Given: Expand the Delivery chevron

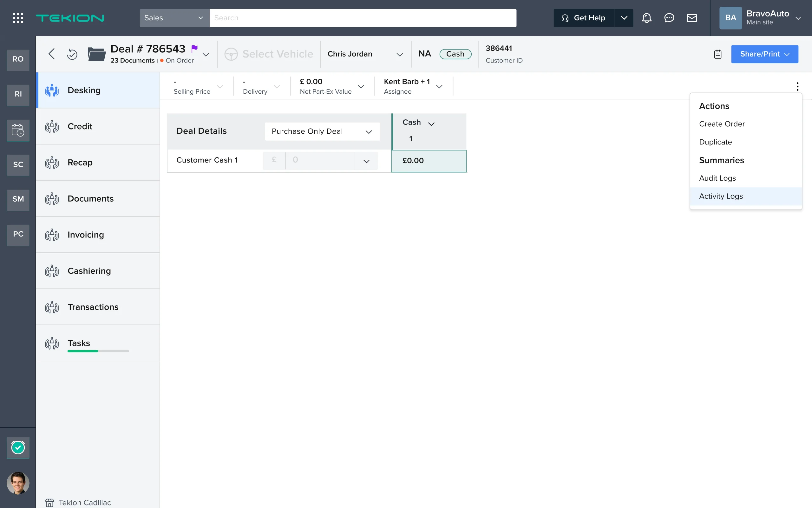Looking at the screenshot, I should tap(277, 87).
